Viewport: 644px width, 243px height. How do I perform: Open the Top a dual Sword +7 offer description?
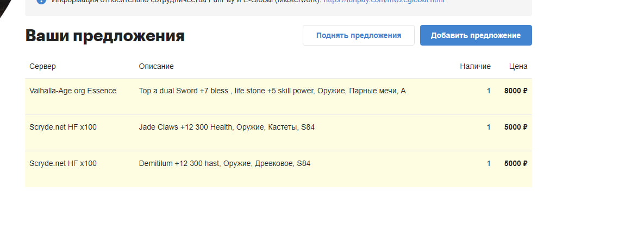coord(272,91)
